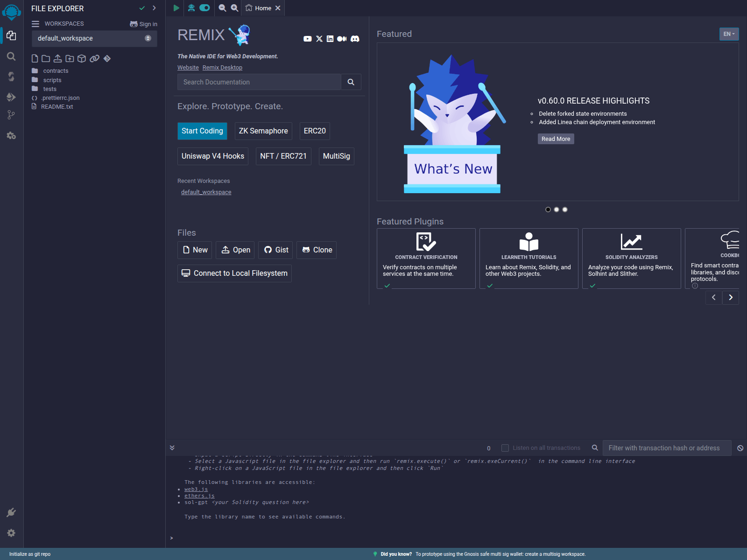This screenshot has width=747, height=560.
Task: Focus the transaction hash filter field
Action: click(x=667, y=448)
